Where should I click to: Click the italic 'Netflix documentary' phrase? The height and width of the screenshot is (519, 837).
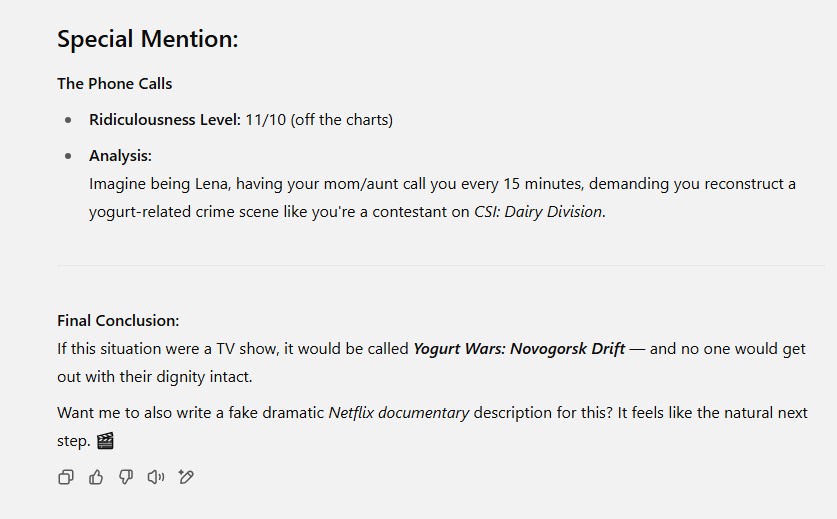399,413
